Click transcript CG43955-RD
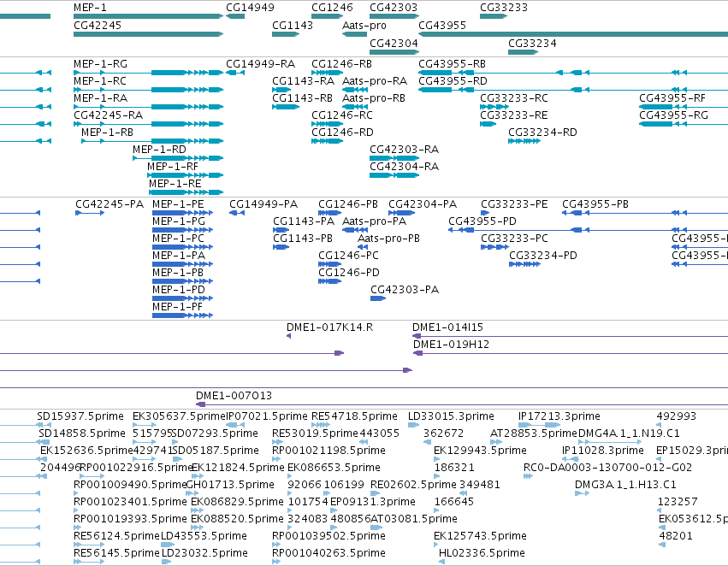 [x=573, y=90]
